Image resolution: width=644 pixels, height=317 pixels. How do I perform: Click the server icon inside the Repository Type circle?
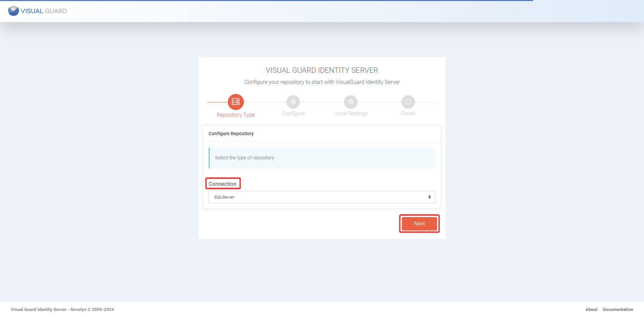[x=235, y=102]
